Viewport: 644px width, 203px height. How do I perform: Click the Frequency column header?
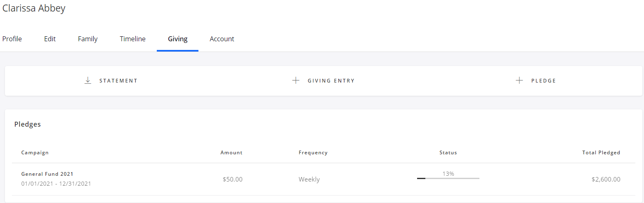(313, 153)
